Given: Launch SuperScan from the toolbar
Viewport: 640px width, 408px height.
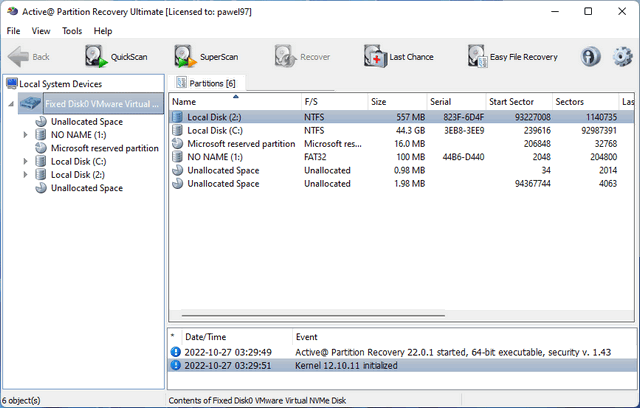Looking at the screenshot, I should [207, 57].
